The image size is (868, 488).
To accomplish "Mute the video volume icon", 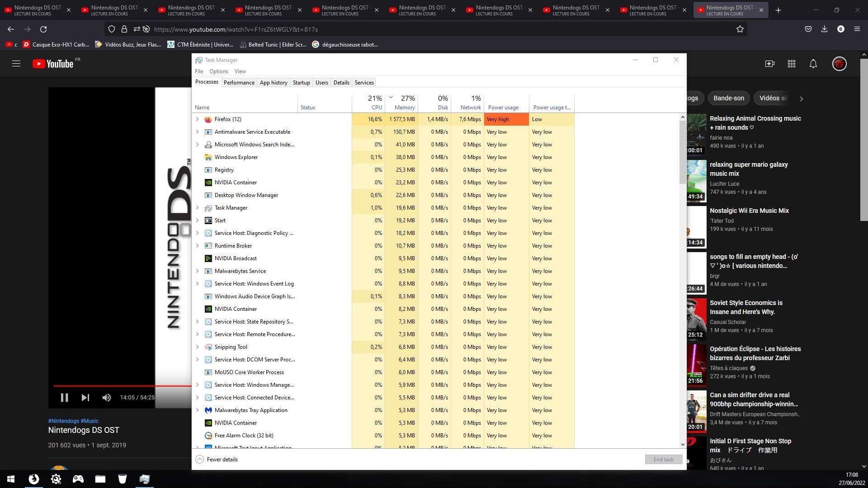I will tap(107, 398).
